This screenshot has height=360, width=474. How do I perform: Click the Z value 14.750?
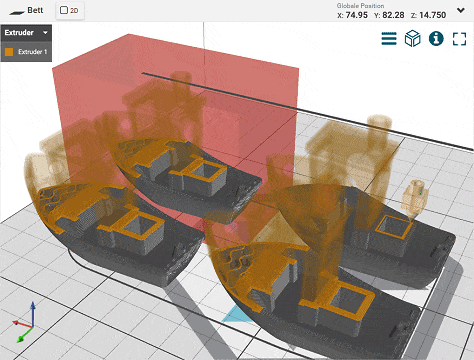pos(432,15)
